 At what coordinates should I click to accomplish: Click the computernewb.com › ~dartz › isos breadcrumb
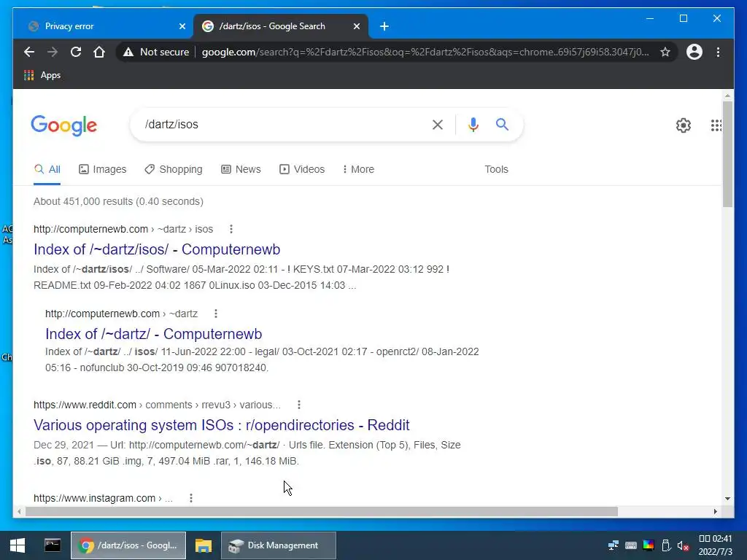pyautogui.click(x=123, y=229)
